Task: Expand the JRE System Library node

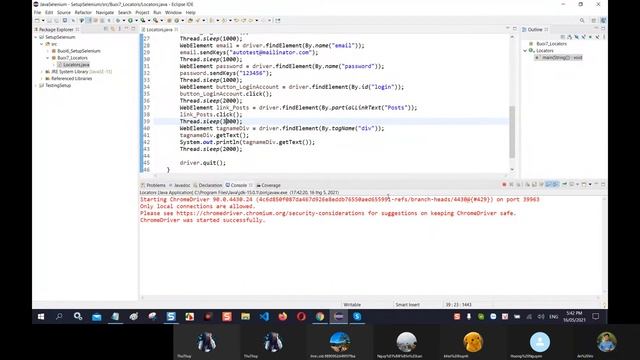Action: (x=42, y=72)
